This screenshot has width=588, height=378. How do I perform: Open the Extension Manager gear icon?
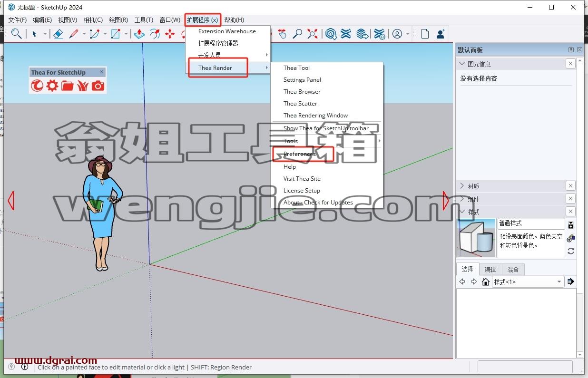tap(379, 34)
